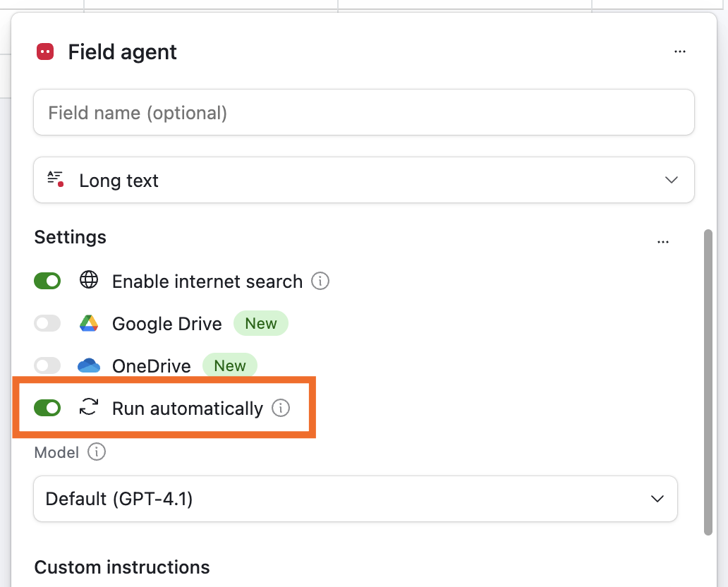Click the OneDrive cloud icon
Image resolution: width=728 pixels, height=587 pixels.
click(88, 365)
